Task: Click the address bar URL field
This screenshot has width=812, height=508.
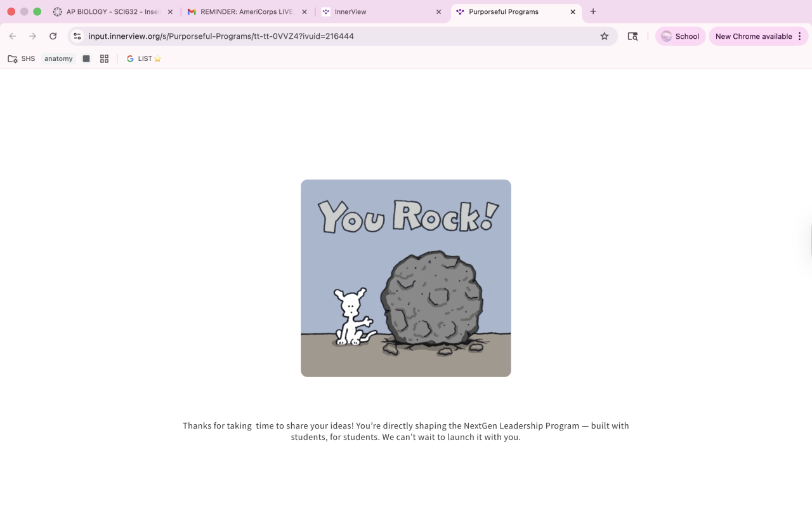Action: coord(343,36)
